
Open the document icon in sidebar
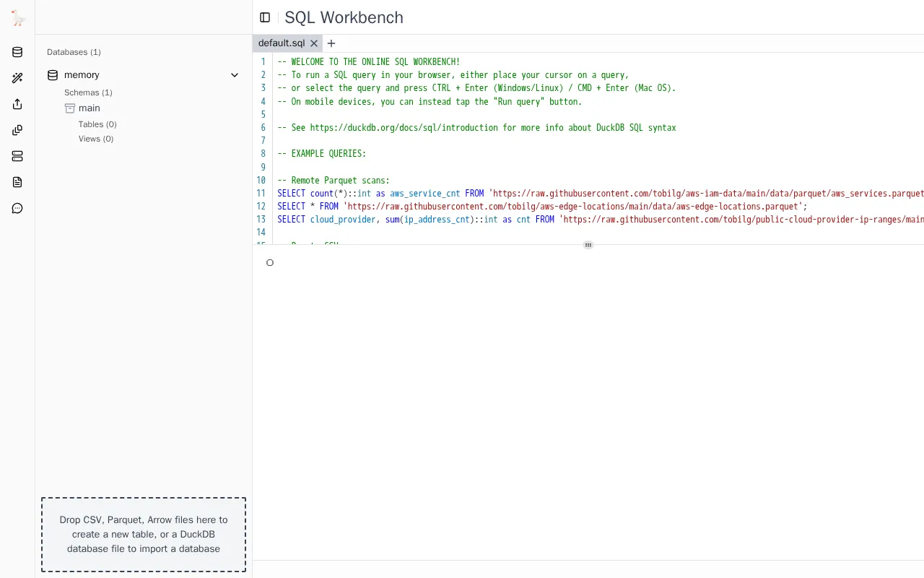(x=17, y=182)
